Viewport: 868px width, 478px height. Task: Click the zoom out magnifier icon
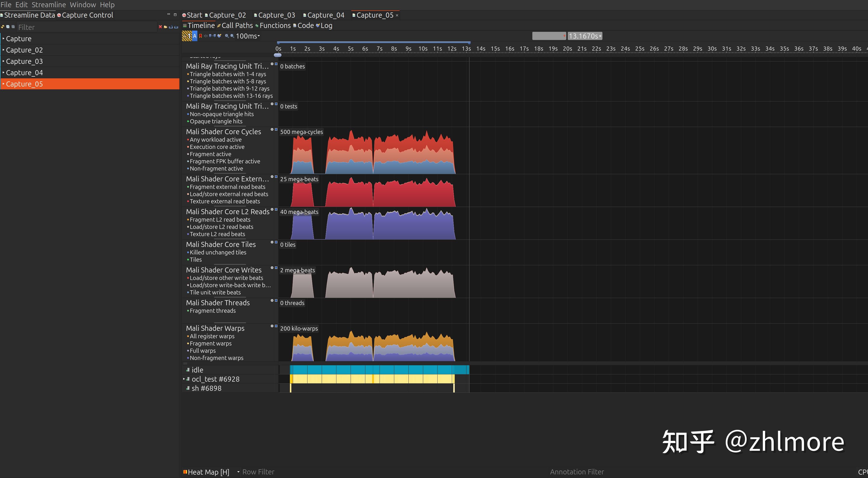point(232,36)
